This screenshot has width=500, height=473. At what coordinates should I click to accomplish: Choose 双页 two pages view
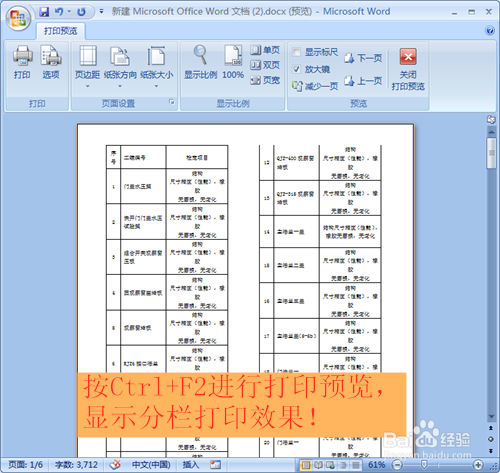tap(265, 65)
